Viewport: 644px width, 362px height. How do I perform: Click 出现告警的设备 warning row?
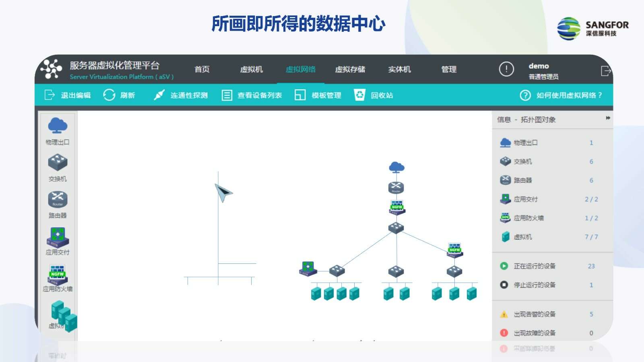552,314
